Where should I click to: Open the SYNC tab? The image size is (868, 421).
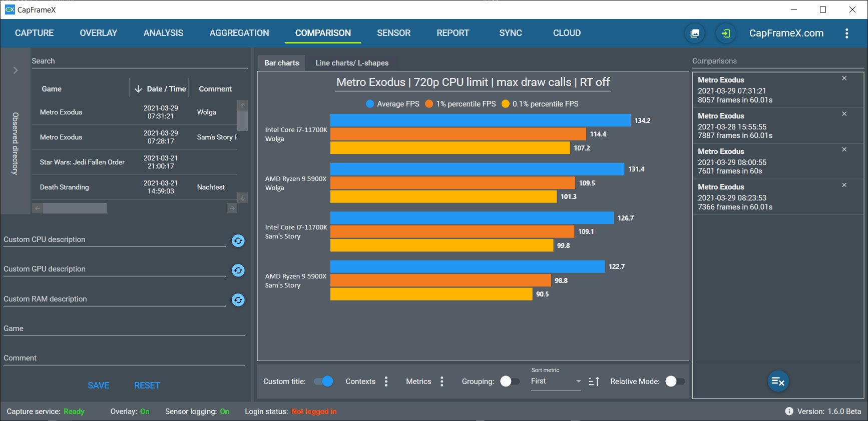click(511, 33)
